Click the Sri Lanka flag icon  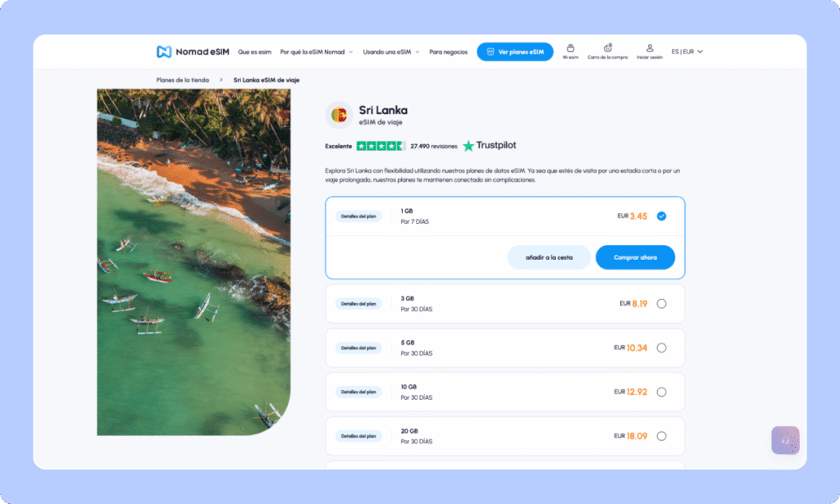[x=339, y=116]
